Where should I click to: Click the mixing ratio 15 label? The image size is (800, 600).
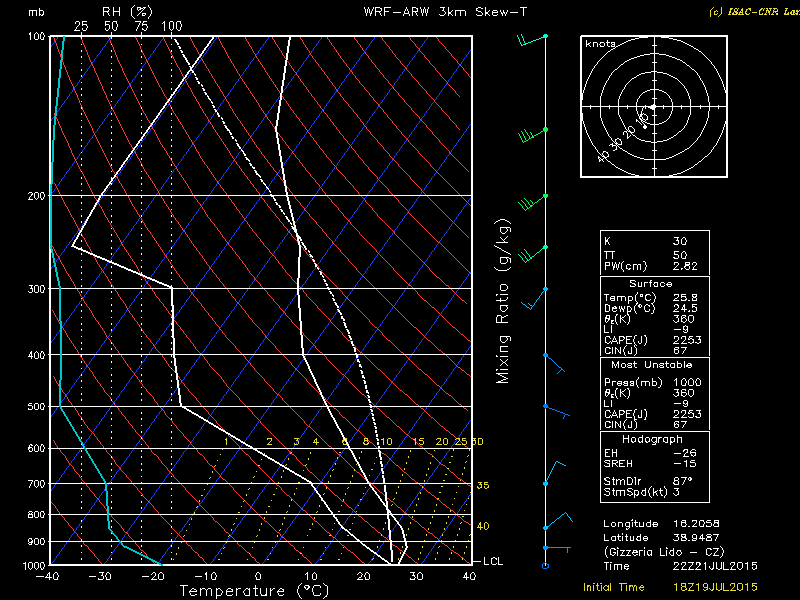tap(418, 442)
